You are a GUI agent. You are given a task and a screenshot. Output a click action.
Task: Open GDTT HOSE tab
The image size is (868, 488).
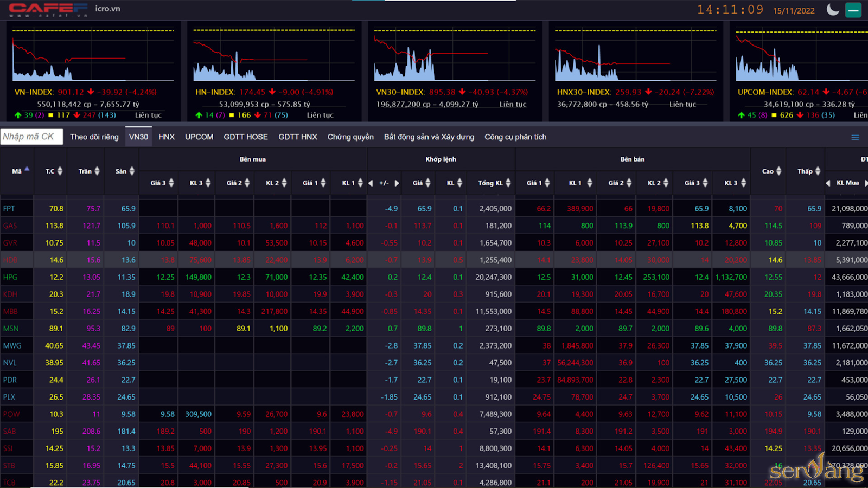(x=246, y=137)
